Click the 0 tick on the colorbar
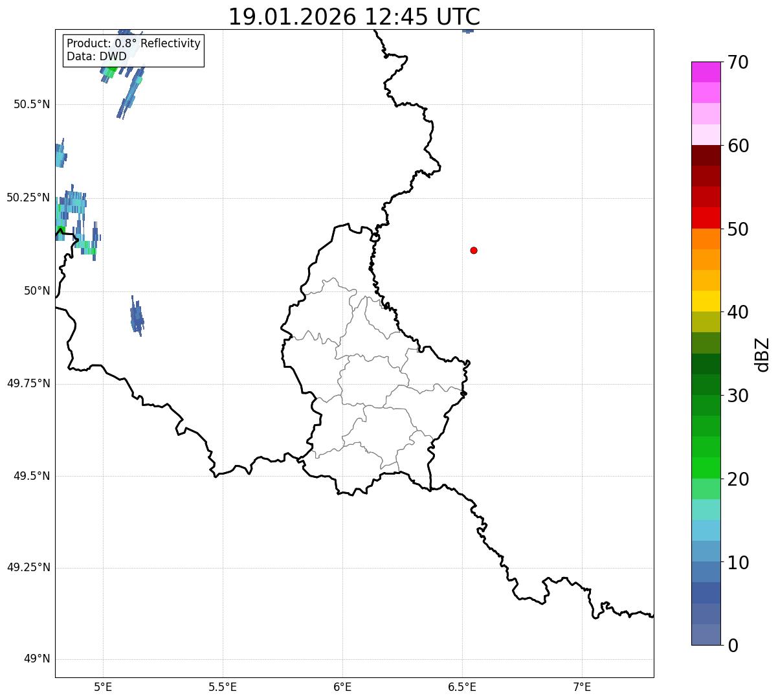This screenshot has width=778, height=700. pos(732,646)
